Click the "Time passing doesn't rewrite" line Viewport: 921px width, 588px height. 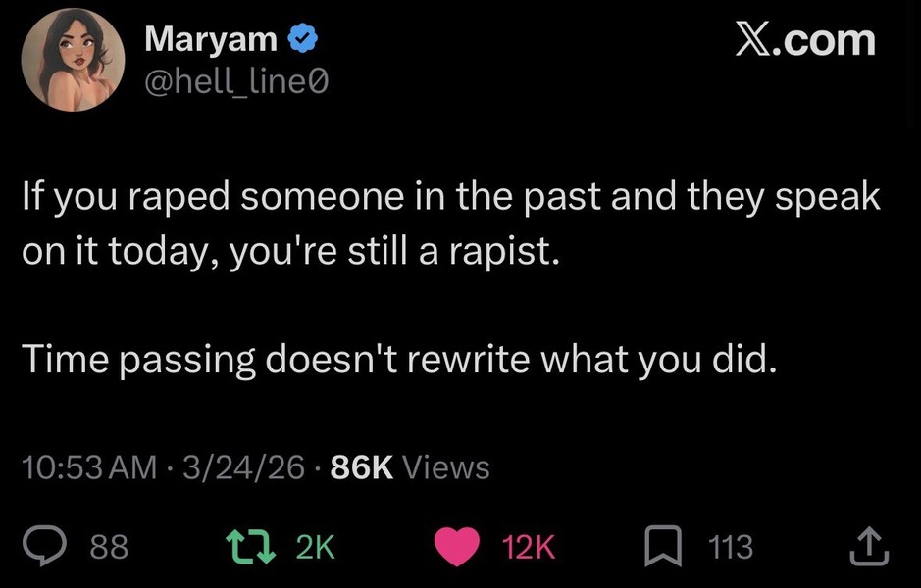click(x=397, y=361)
